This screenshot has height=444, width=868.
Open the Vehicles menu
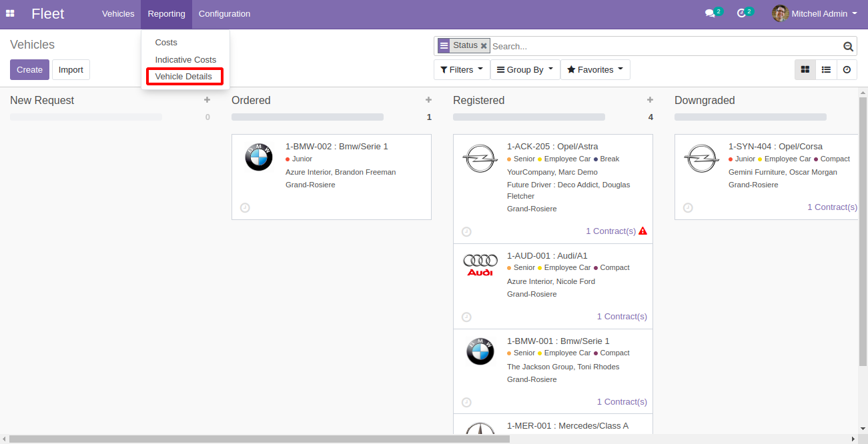118,13
